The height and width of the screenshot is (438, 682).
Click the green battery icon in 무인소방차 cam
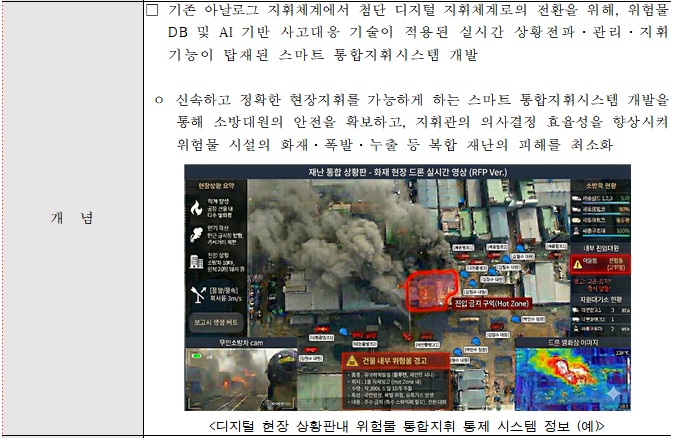[197, 356]
